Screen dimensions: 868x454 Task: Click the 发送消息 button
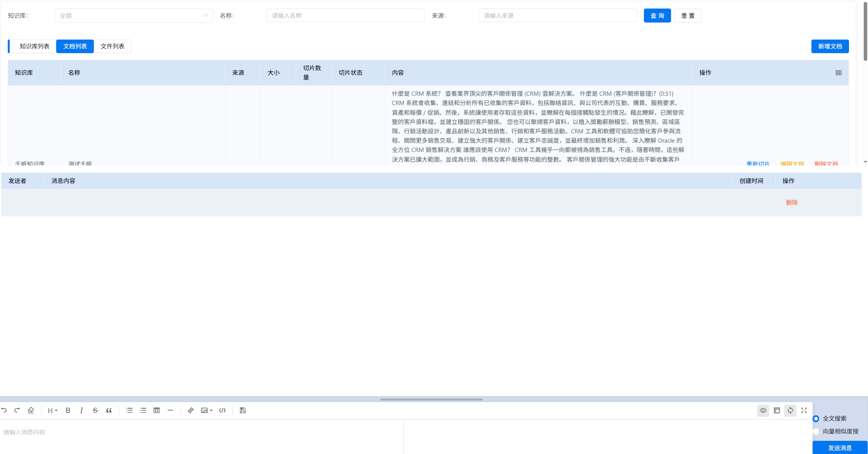[x=840, y=447]
